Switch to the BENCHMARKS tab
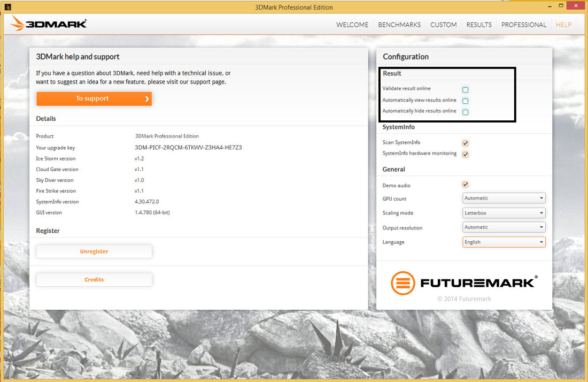Image resolution: width=588 pixels, height=382 pixels. (x=399, y=25)
